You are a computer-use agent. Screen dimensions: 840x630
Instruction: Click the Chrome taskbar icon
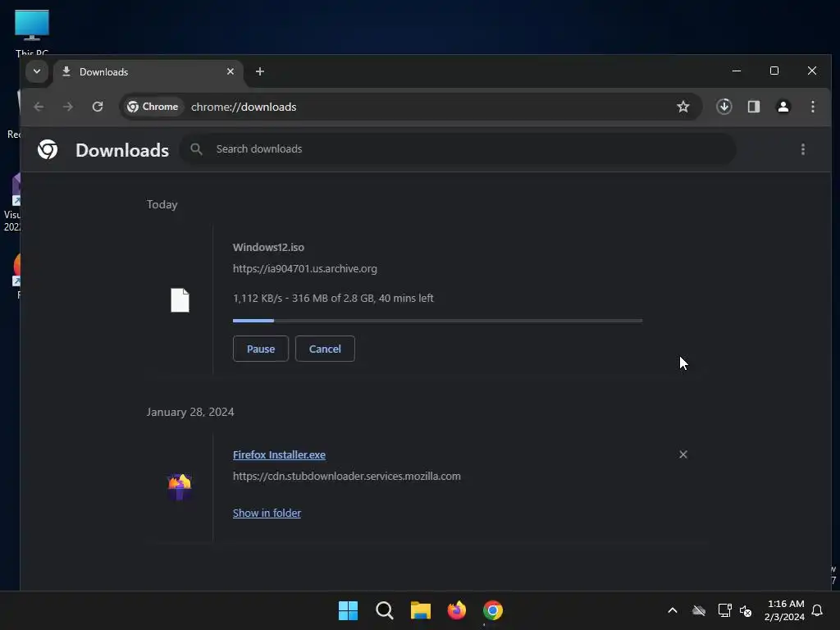click(x=493, y=610)
